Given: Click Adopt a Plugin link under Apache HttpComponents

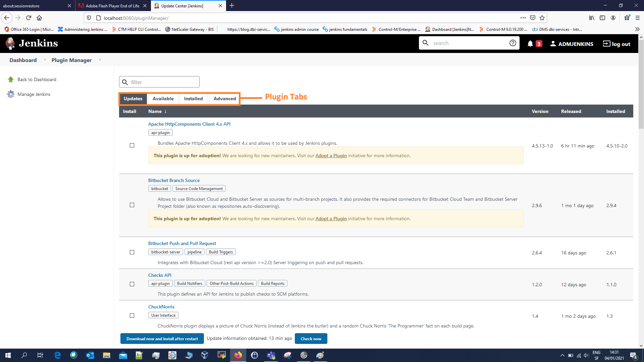Looking at the screenshot, I should (x=331, y=156).
